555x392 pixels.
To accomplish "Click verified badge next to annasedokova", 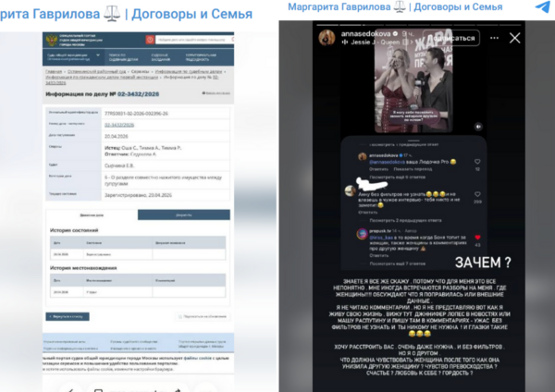I will (395, 33).
